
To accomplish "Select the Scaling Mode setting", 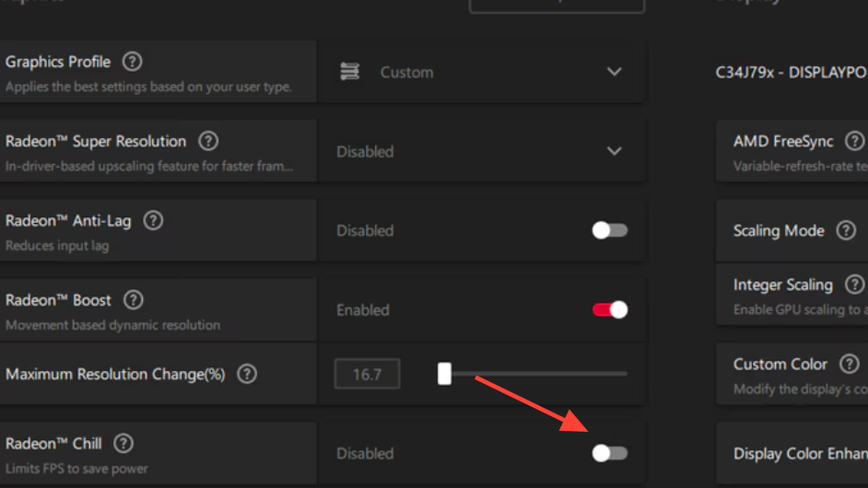I will [792, 230].
